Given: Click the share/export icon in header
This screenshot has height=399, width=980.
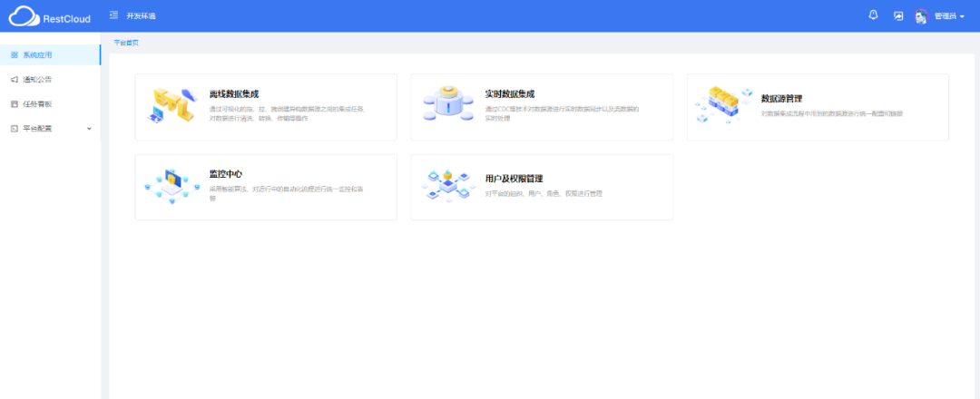Looking at the screenshot, I should click(x=898, y=15).
